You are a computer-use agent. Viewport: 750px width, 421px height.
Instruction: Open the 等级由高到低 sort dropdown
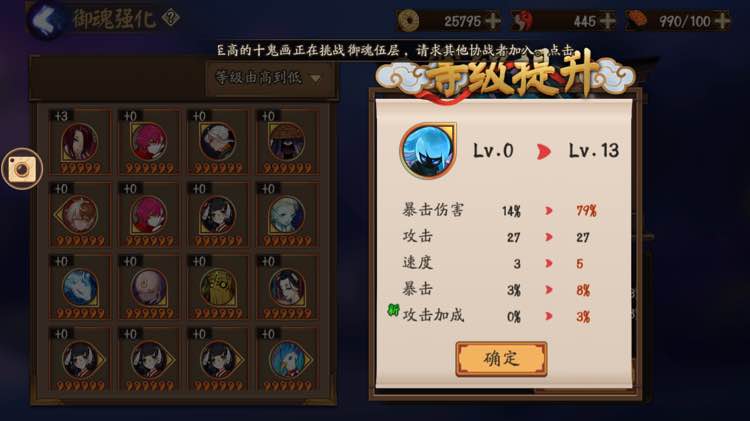pyautogui.click(x=269, y=78)
